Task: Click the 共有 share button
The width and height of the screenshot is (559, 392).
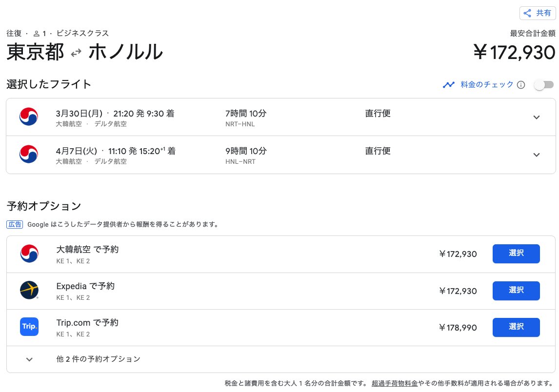Action: pyautogui.click(x=537, y=13)
